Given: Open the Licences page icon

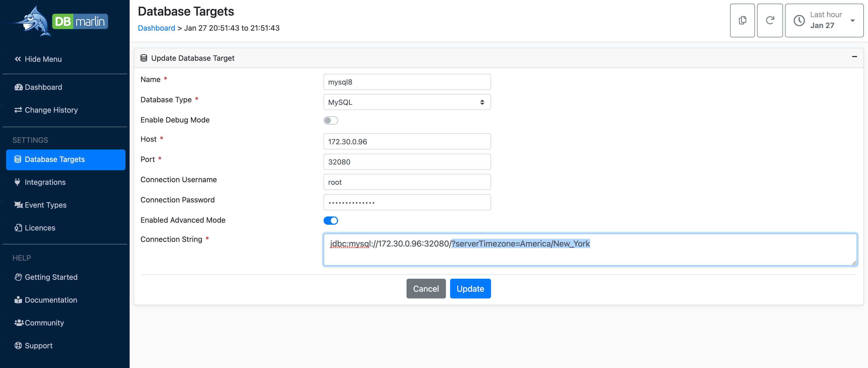Looking at the screenshot, I should [x=18, y=228].
